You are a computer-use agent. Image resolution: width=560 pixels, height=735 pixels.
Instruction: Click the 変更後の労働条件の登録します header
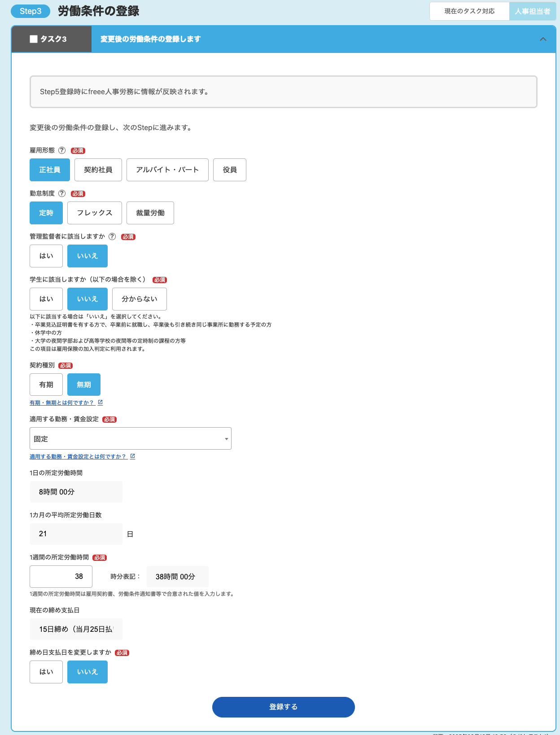pyautogui.click(x=150, y=39)
